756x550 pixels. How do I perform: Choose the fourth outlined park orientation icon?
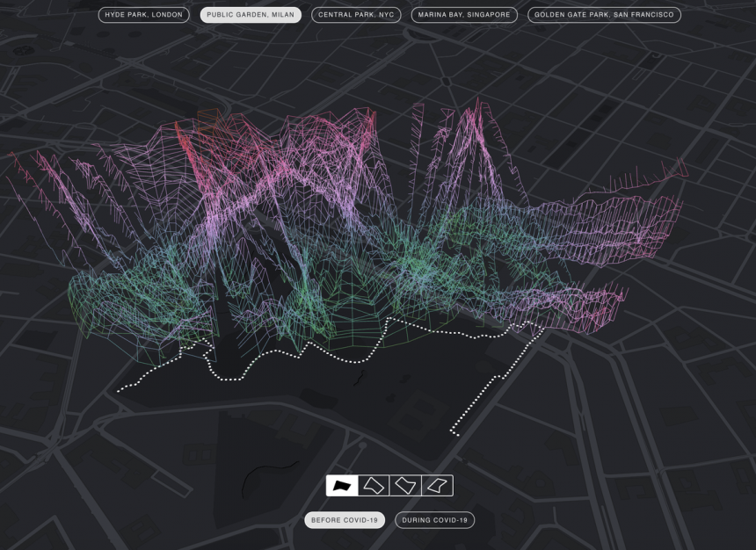pyautogui.click(x=437, y=485)
